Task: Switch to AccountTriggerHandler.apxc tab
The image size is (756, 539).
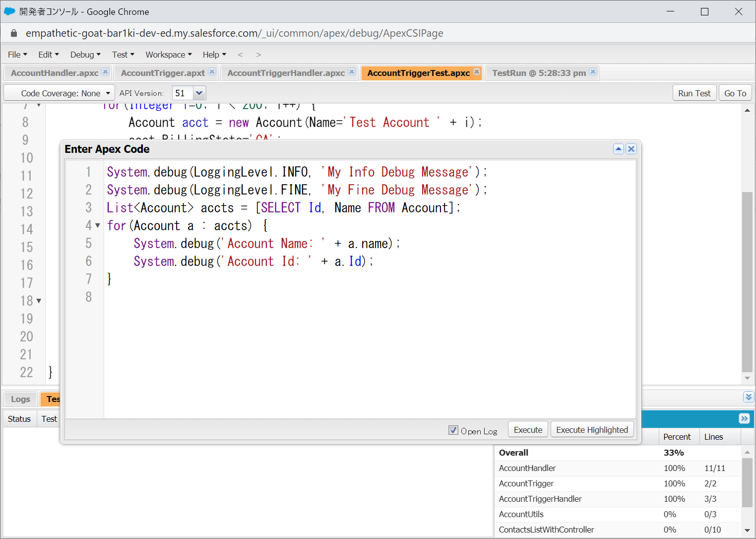Action: pyautogui.click(x=286, y=73)
